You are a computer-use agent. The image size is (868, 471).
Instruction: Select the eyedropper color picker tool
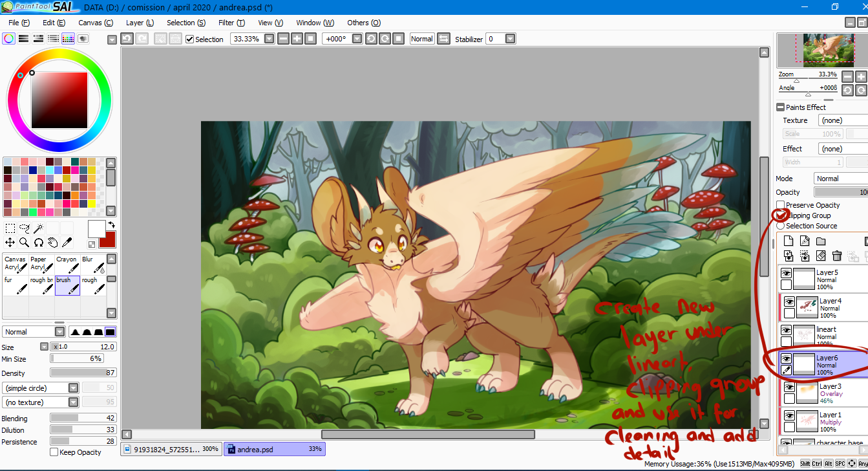(x=67, y=243)
